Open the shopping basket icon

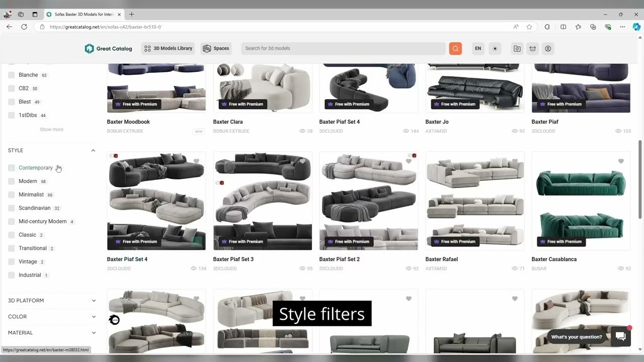pyautogui.click(x=532, y=49)
